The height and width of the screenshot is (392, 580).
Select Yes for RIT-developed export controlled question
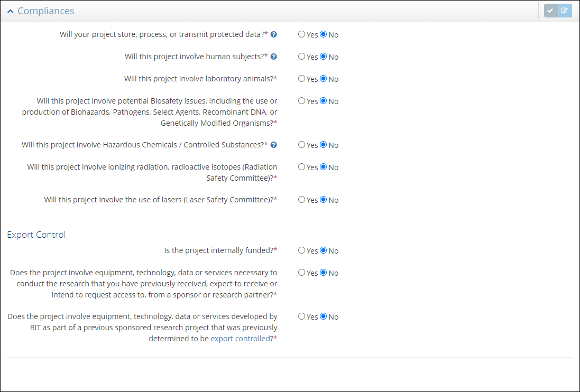tap(301, 316)
